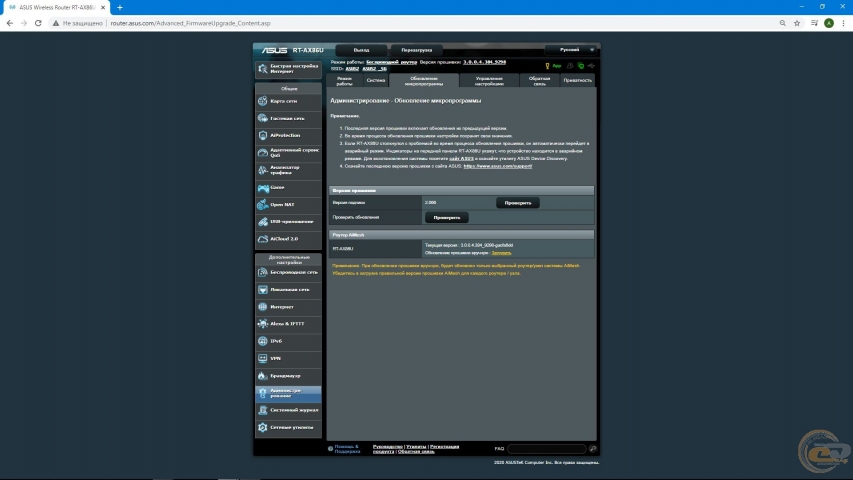This screenshot has width=853, height=480.
Task: Open Wireless (Беспроводная сеть) settings
Action: (x=288, y=272)
